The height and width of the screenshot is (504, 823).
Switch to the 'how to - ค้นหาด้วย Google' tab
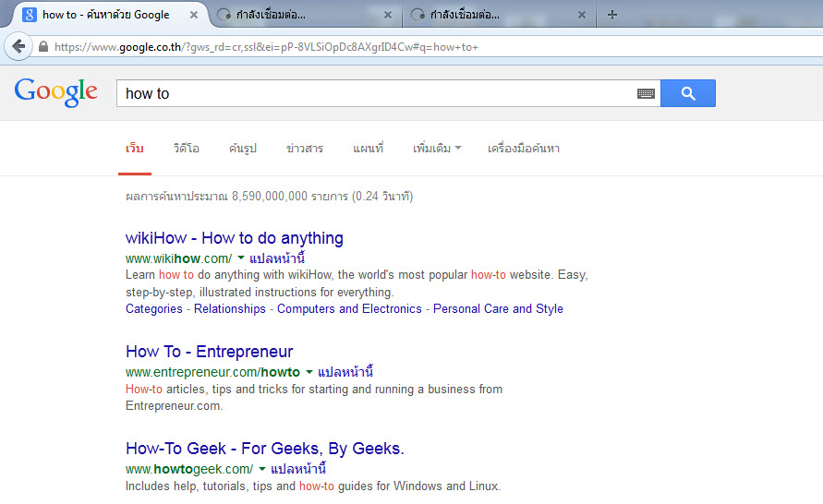pyautogui.click(x=106, y=15)
